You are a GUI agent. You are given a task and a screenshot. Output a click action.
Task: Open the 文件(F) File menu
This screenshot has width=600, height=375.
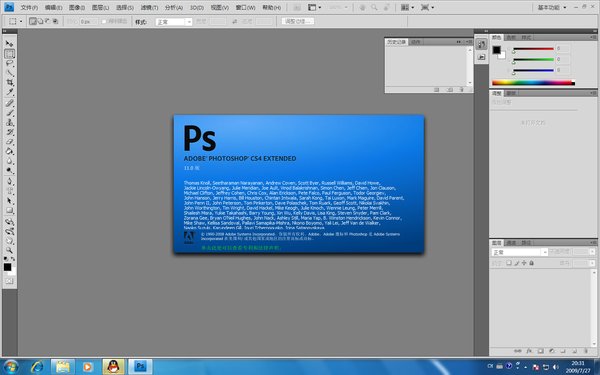(x=29, y=8)
